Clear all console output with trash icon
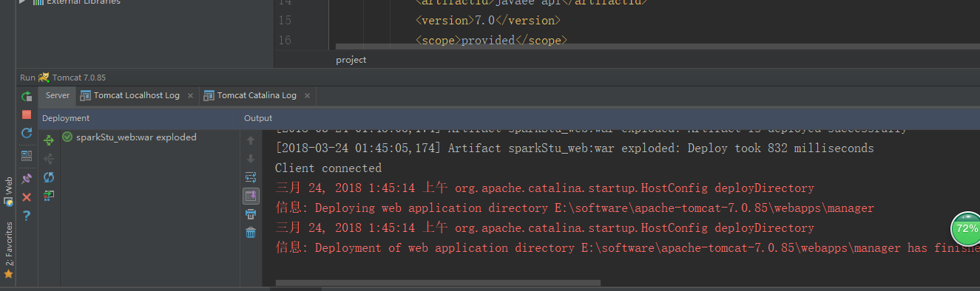Viewport: 980px width, 291px height. pos(251,233)
